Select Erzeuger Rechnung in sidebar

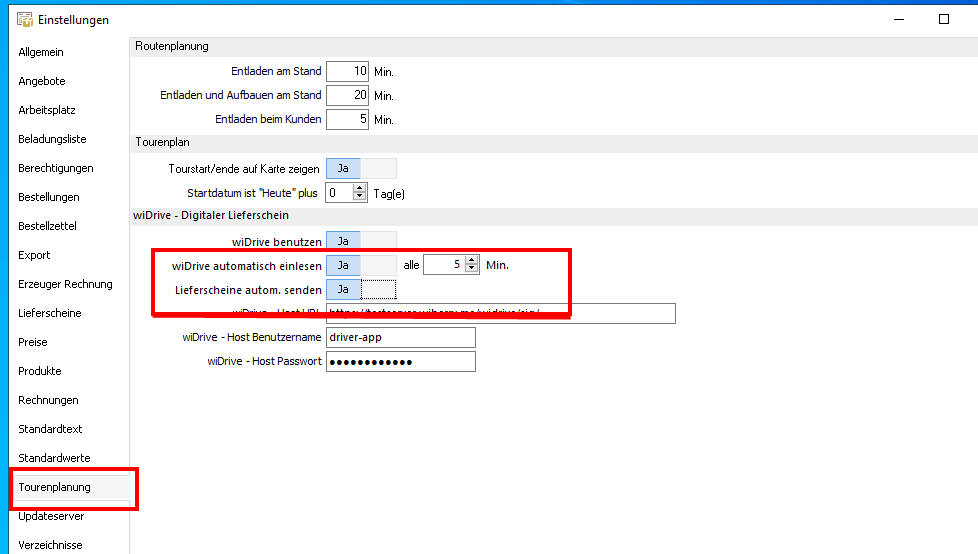(65, 284)
